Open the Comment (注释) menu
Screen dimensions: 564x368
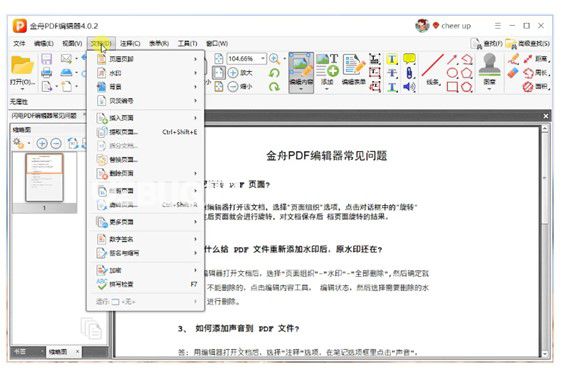point(130,44)
